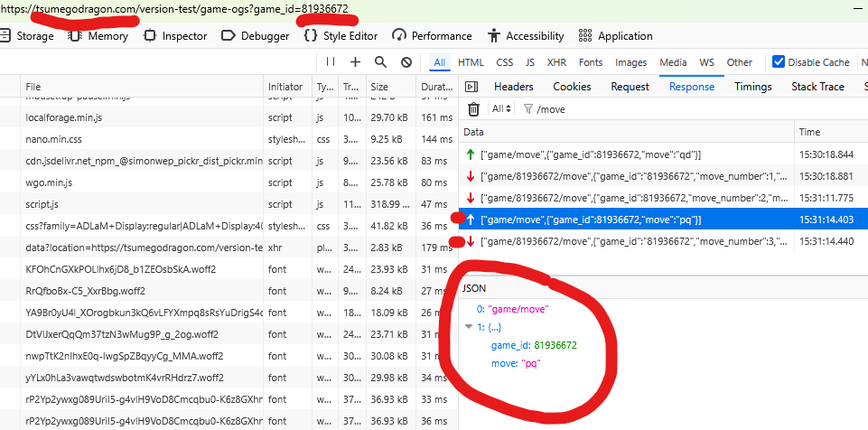Open the Stack Trace tab
The image size is (868, 430).
coord(817,87)
